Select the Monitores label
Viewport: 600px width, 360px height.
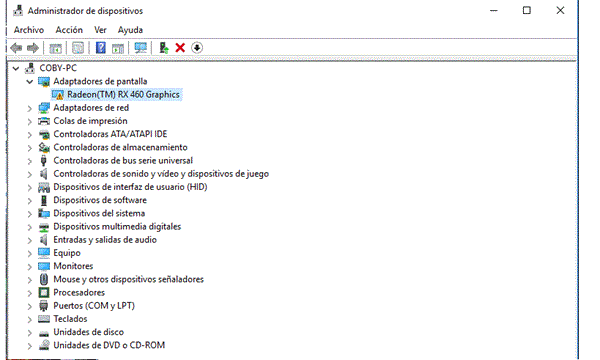[x=73, y=266]
